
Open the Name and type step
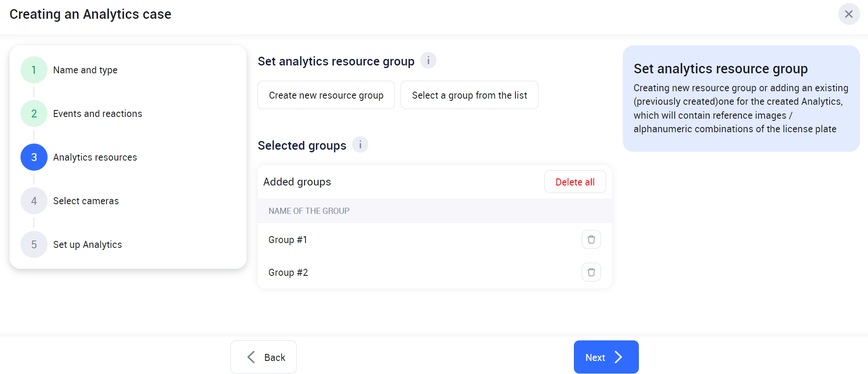(x=85, y=70)
